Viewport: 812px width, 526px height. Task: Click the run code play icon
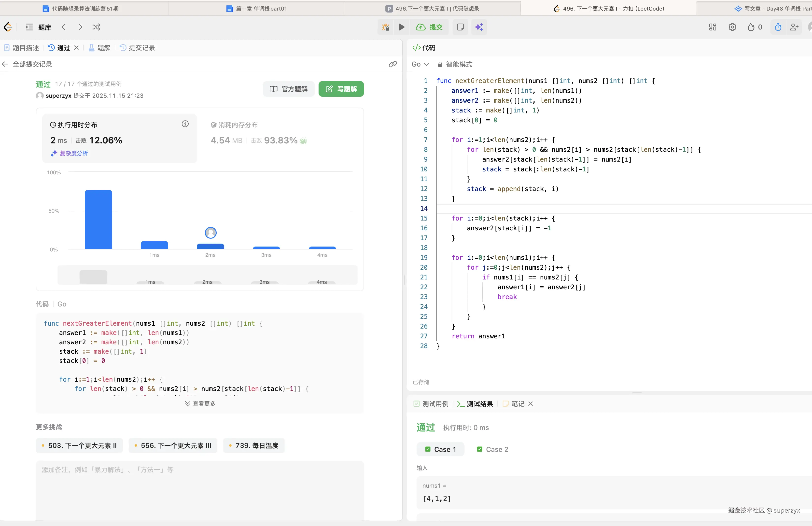pos(401,27)
